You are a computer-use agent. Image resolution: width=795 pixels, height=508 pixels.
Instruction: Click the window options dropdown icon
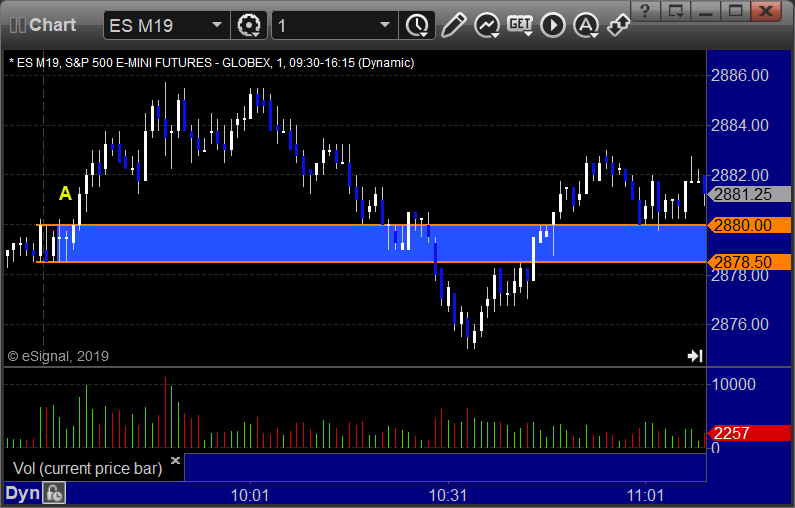point(676,11)
